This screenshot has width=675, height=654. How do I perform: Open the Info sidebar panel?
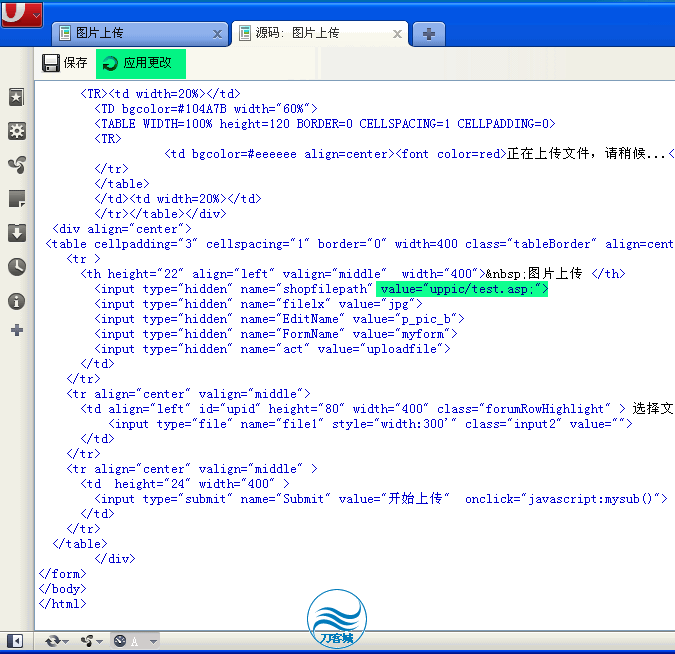coord(17,301)
